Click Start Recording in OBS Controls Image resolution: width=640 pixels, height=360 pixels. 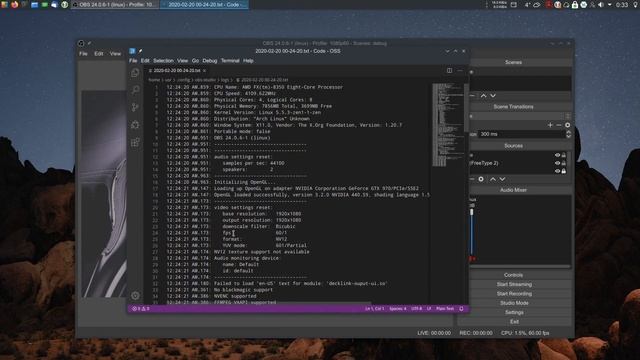click(514, 294)
